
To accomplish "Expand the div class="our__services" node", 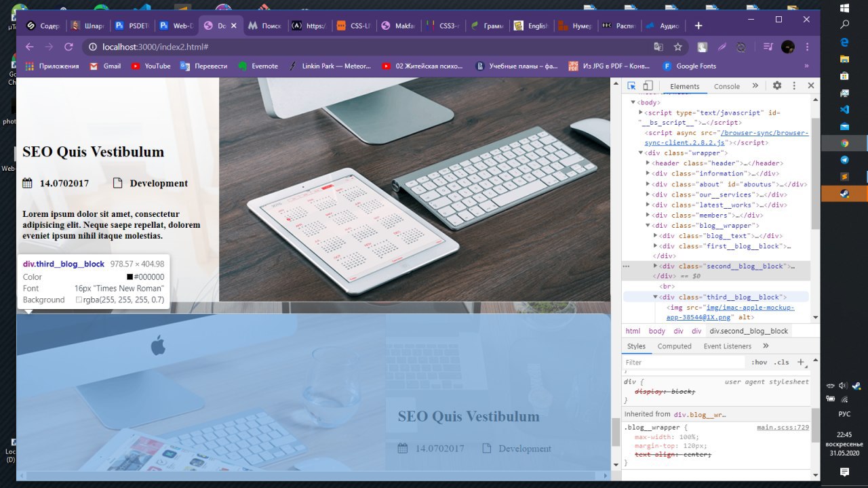I will (x=648, y=195).
